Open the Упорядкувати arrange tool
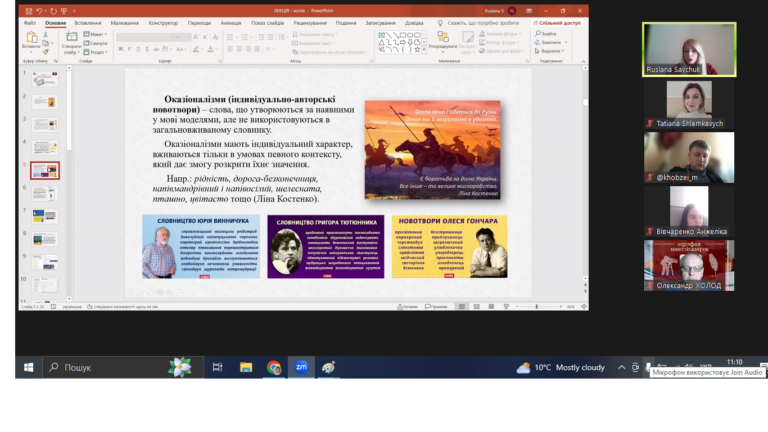The width and height of the screenshot is (768, 432). point(443,41)
